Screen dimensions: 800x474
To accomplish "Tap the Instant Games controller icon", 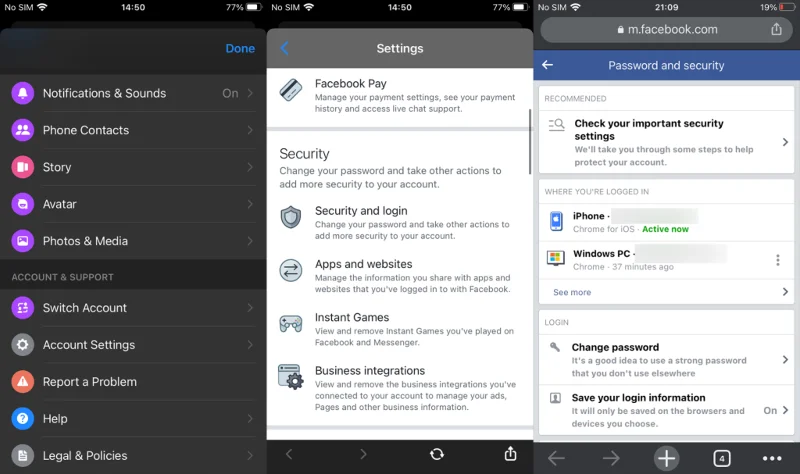I will [291, 323].
